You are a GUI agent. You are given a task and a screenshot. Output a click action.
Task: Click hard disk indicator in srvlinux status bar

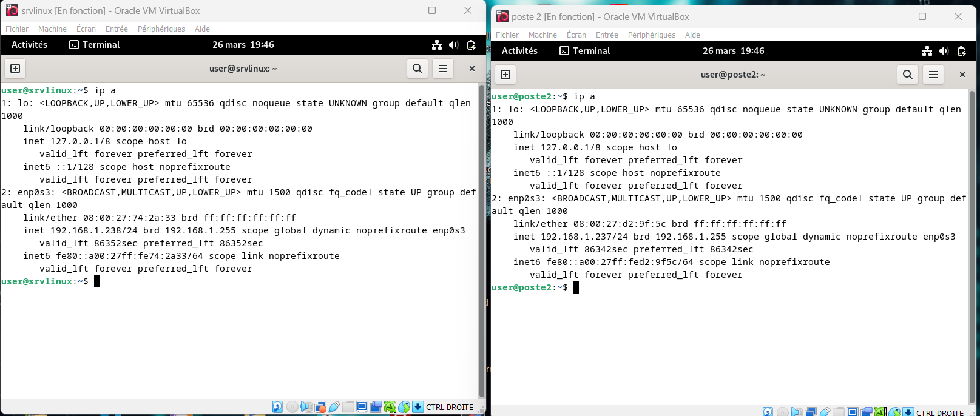pos(277,407)
